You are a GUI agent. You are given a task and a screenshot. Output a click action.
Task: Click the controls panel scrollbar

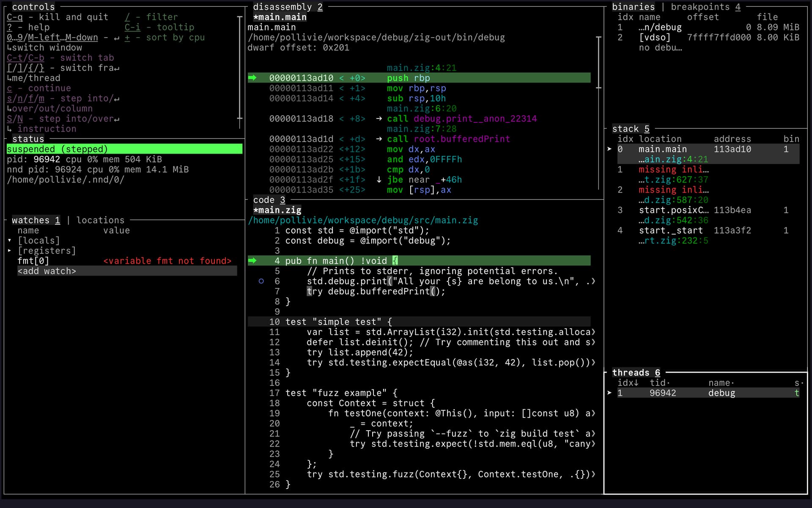pyautogui.click(x=239, y=68)
